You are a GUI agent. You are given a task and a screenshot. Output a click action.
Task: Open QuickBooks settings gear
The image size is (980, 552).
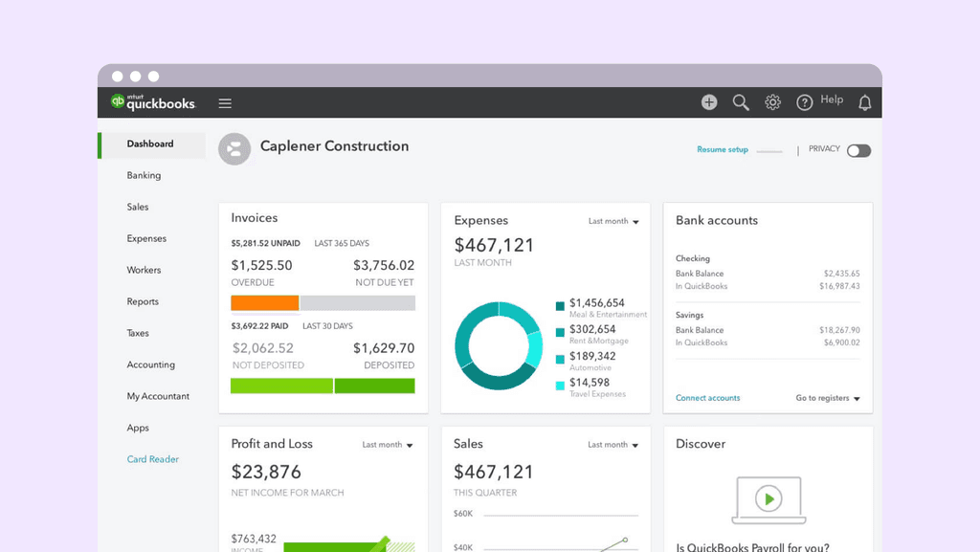click(772, 101)
